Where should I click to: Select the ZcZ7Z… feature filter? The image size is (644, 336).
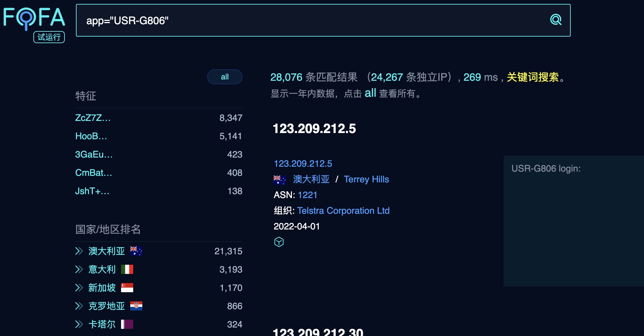point(93,118)
